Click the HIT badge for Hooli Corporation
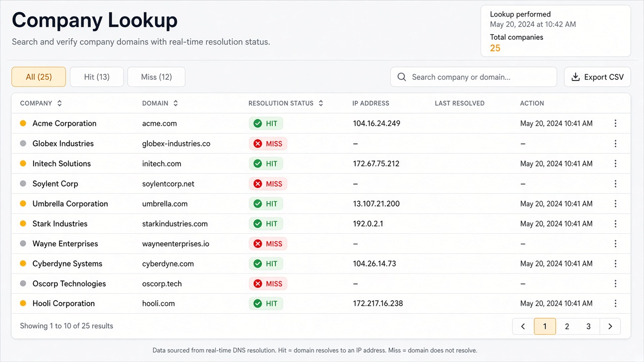 pos(266,303)
